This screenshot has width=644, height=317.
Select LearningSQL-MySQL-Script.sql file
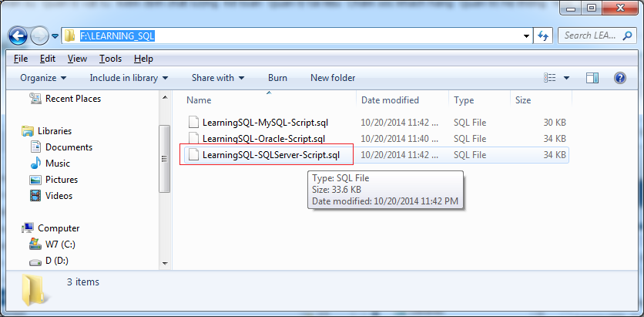(x=265, y=123)
